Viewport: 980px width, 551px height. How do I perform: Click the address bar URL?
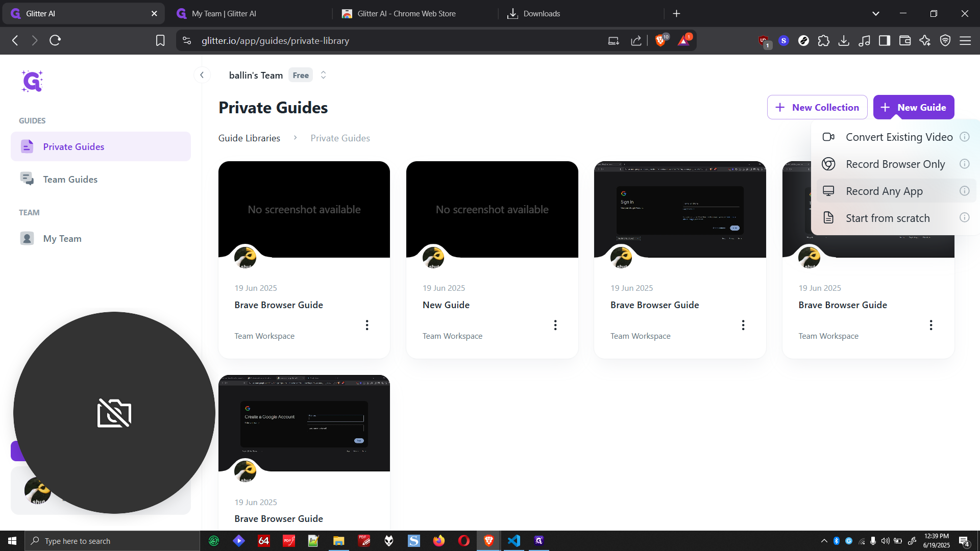(275, 40)
